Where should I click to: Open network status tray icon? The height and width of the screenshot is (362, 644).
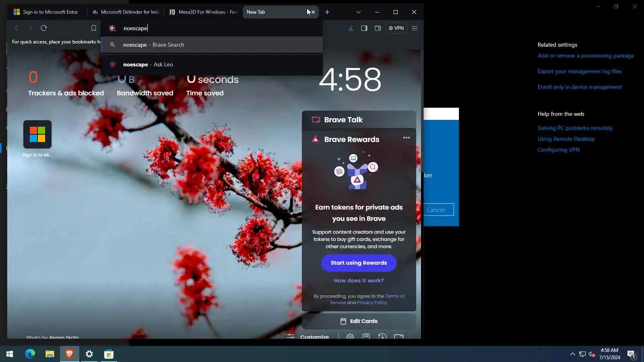coord(582,354)
